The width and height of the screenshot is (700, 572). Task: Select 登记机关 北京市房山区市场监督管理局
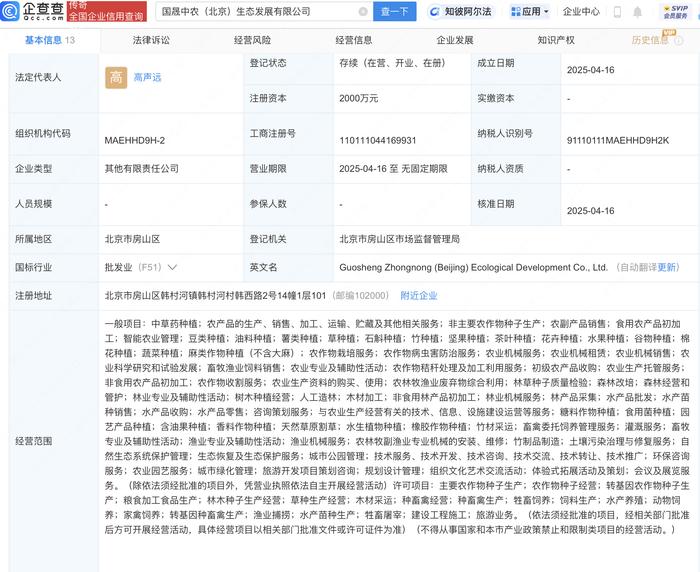click(400, 239)
